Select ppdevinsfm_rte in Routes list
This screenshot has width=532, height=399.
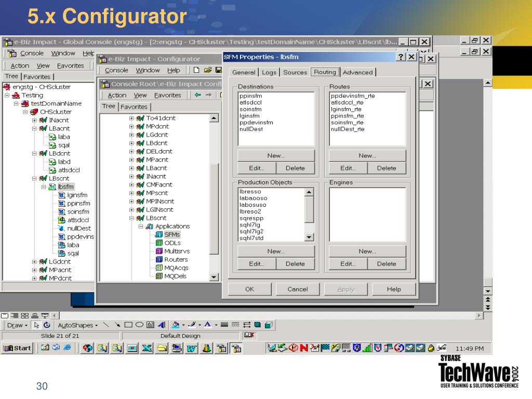coord(353,96)
